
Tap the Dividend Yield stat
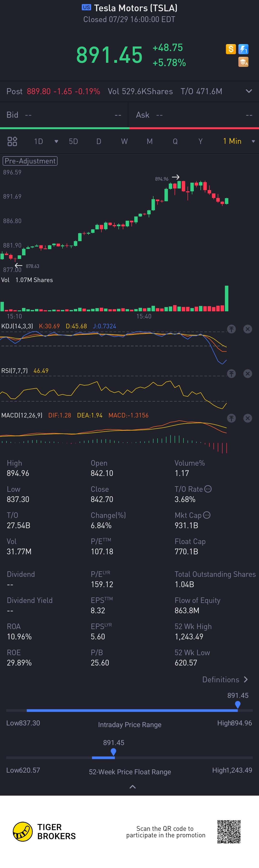click(x=30, y=605)
